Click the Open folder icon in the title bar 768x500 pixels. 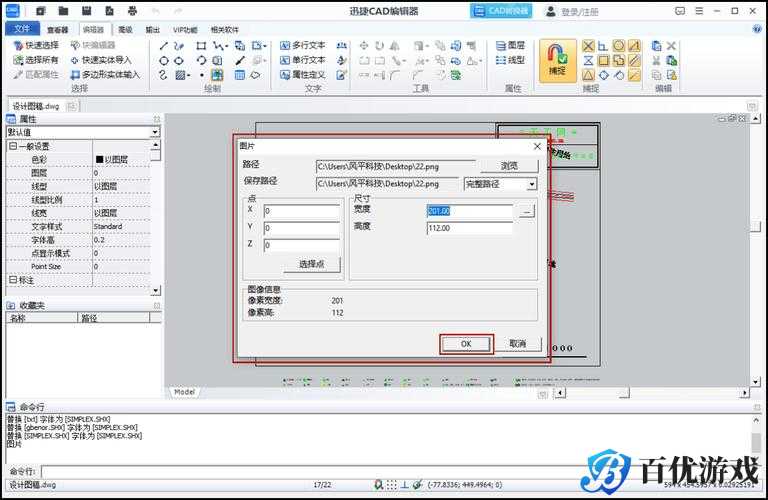(63, 11)
